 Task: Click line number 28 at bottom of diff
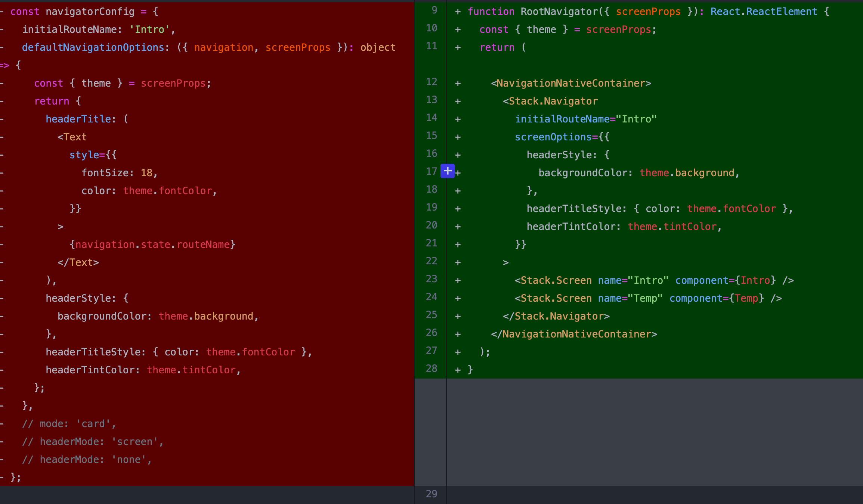click(x=431, y=368)
